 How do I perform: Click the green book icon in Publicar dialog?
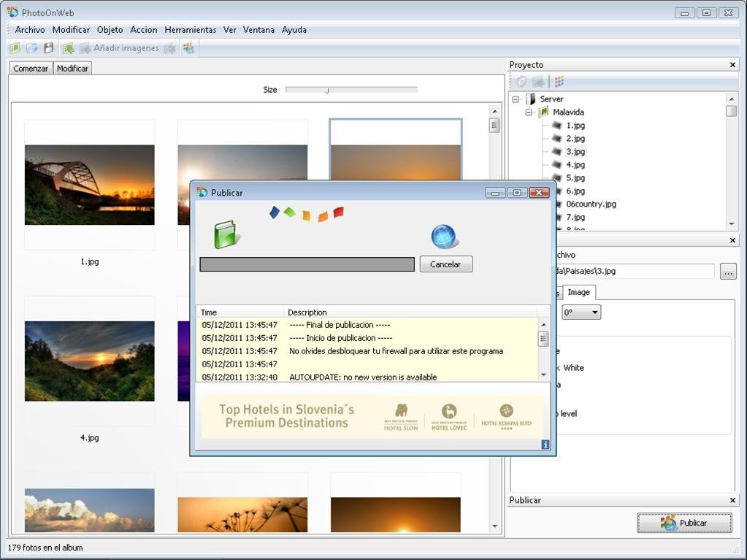[x=226, y=234]
